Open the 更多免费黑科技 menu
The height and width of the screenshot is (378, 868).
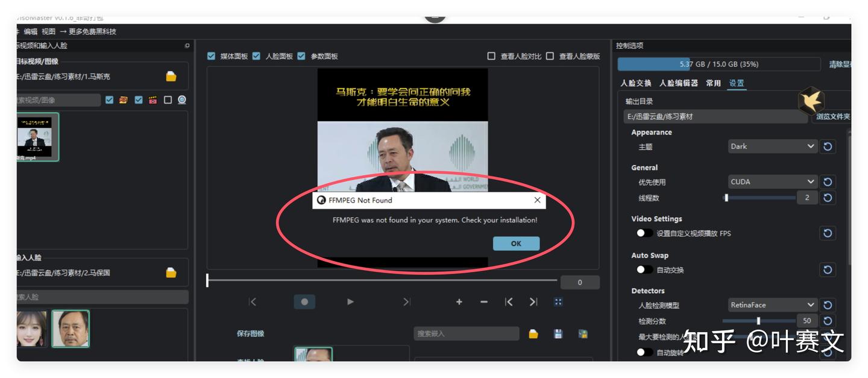(x=88, y=31)
